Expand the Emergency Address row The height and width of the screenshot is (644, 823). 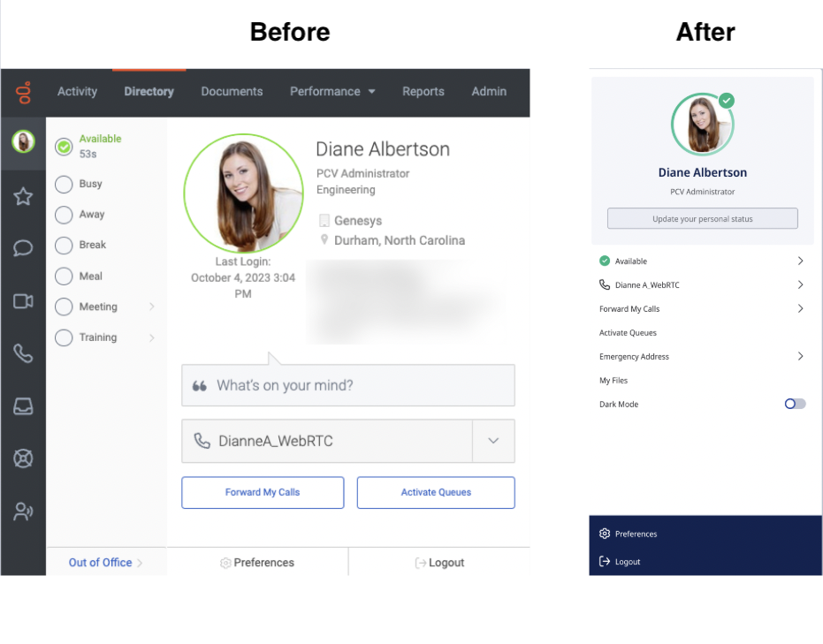[801, 356]
